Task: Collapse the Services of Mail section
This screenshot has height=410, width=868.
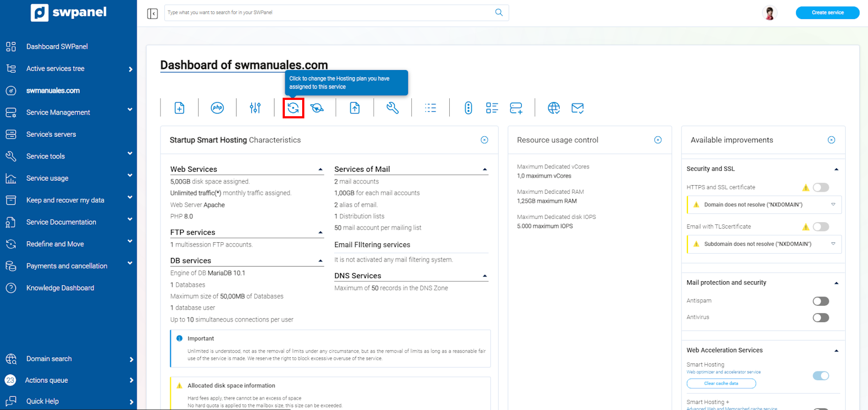Action: tap(485, 169)
